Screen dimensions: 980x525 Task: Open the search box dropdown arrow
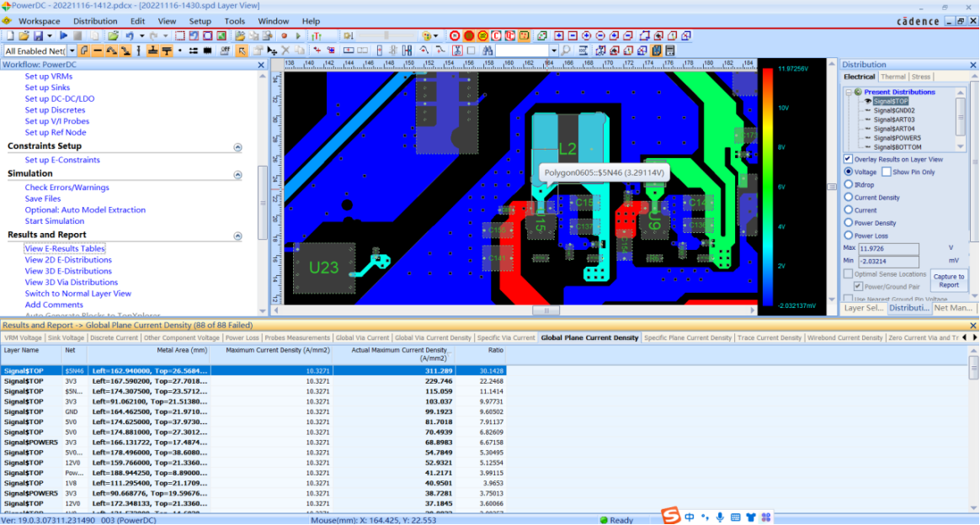554,50
